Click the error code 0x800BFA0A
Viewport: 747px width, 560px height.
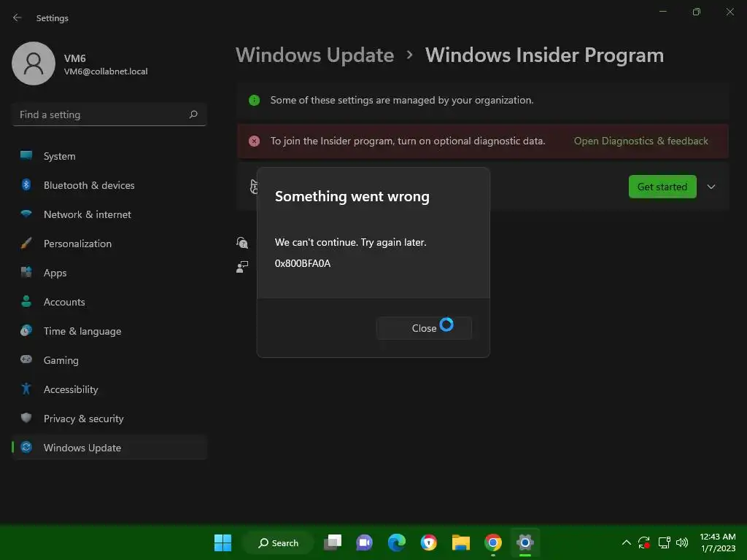[303, 263]
